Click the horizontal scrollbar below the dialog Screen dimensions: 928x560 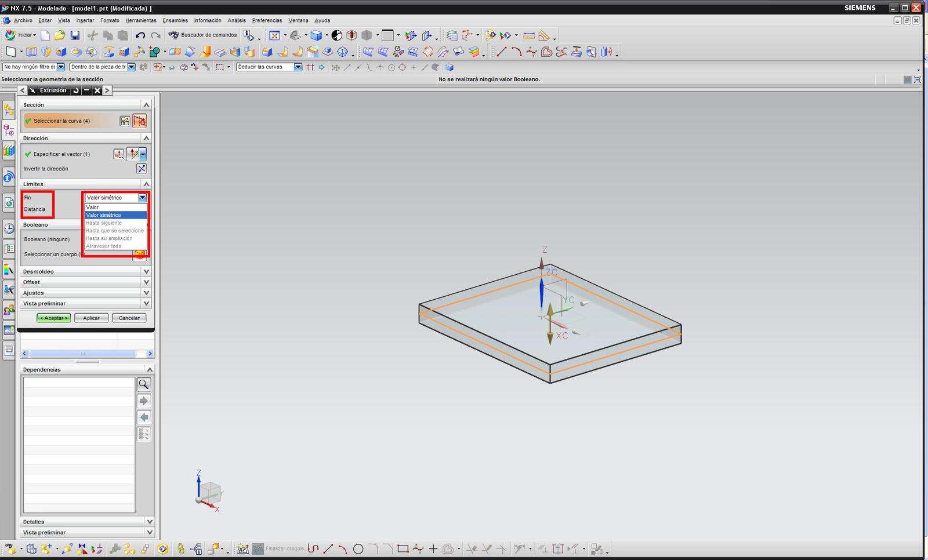87,354
